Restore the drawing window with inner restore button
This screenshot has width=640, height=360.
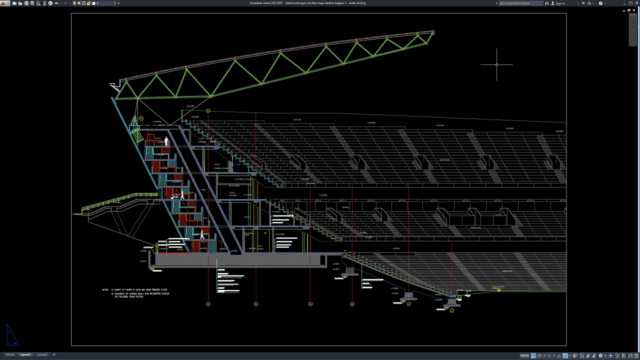[629, 10]
